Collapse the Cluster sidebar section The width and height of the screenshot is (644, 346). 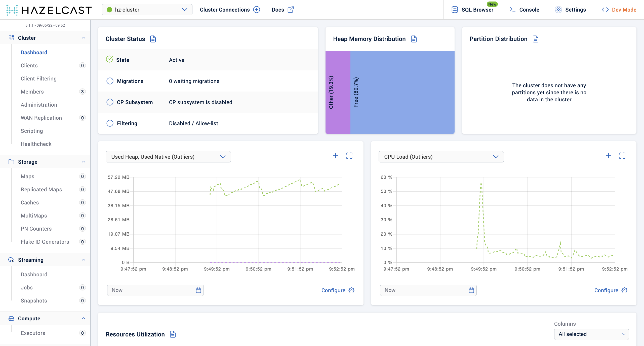tap(84, 38)
